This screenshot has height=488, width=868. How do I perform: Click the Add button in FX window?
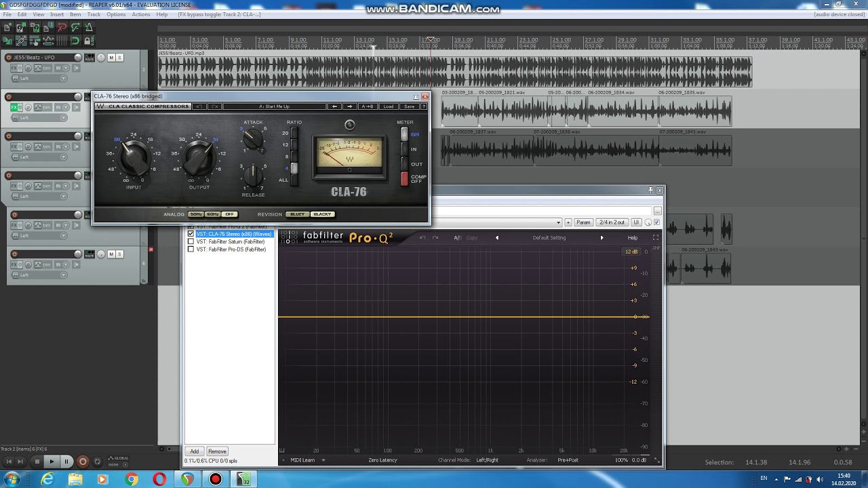pos(195,451)
